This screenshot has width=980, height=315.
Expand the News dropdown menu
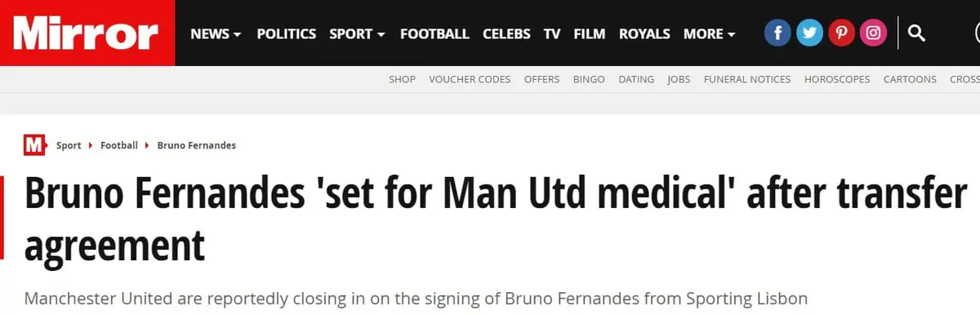pyautogui.click(x=216, y=33)
